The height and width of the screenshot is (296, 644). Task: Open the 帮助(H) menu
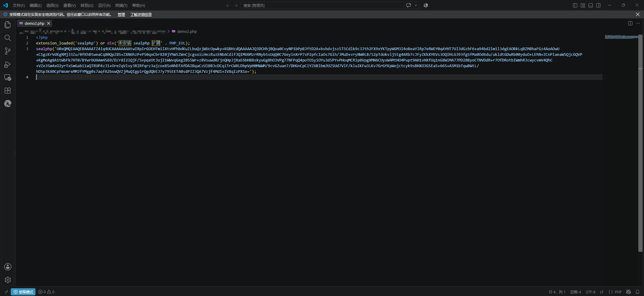139,5
